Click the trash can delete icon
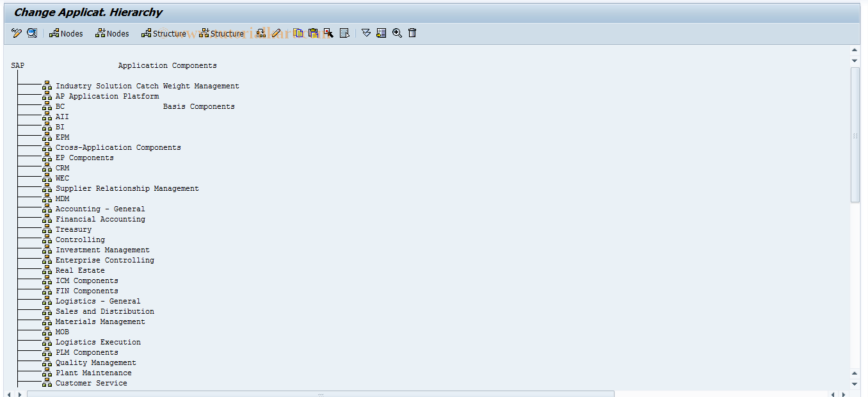Viewport: 868px width, 397px height. coord(412,33)
